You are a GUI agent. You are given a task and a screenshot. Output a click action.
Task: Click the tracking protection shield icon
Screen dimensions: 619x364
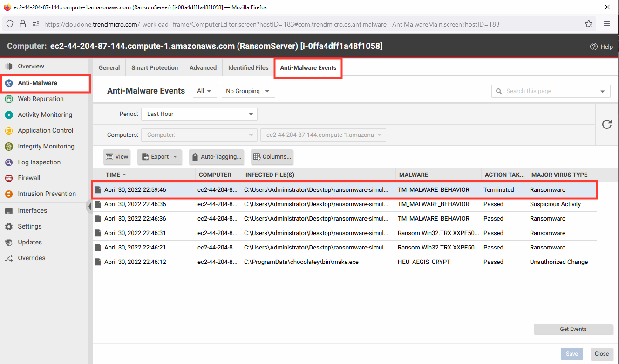click(10, 24)
